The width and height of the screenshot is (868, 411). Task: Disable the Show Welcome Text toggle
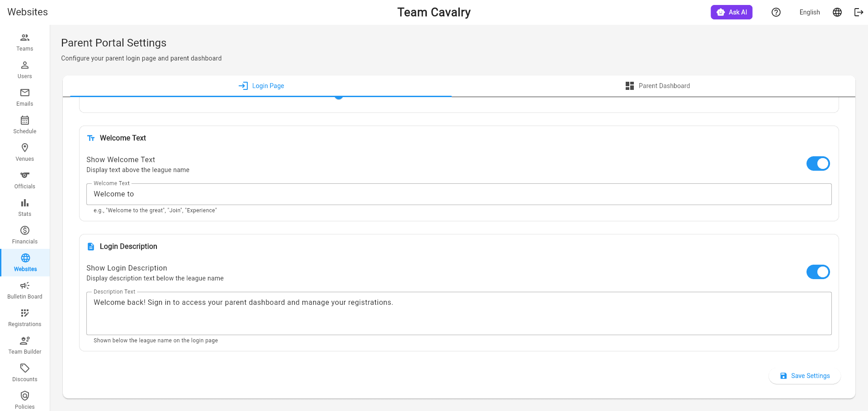818,163
